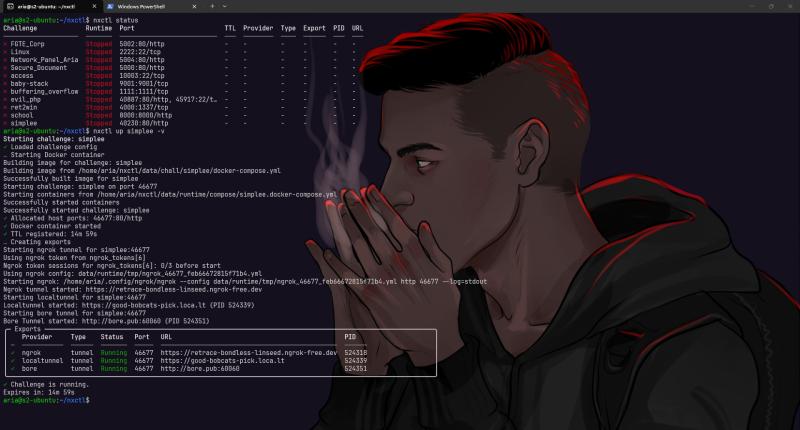Click port value 2222:22/tcp

(140, 52)
